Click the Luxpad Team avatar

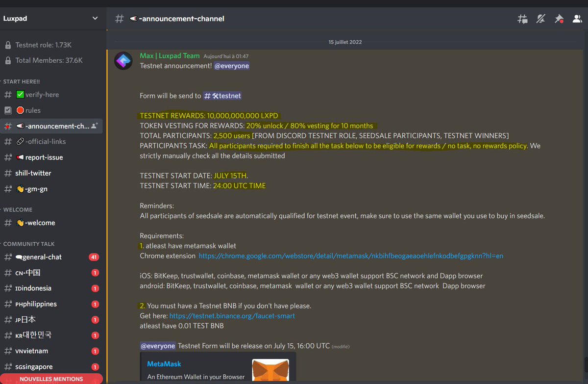point(123,61)
